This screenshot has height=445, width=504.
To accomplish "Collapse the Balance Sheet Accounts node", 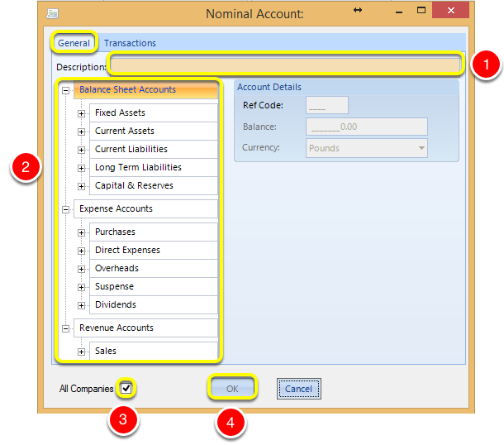I will click(x=65, y=90).
